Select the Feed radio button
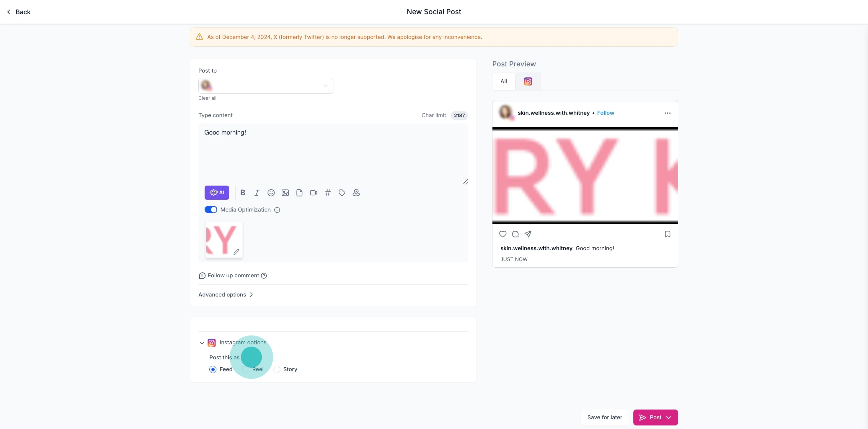This screenshot has height=429, width=868. 213,369
